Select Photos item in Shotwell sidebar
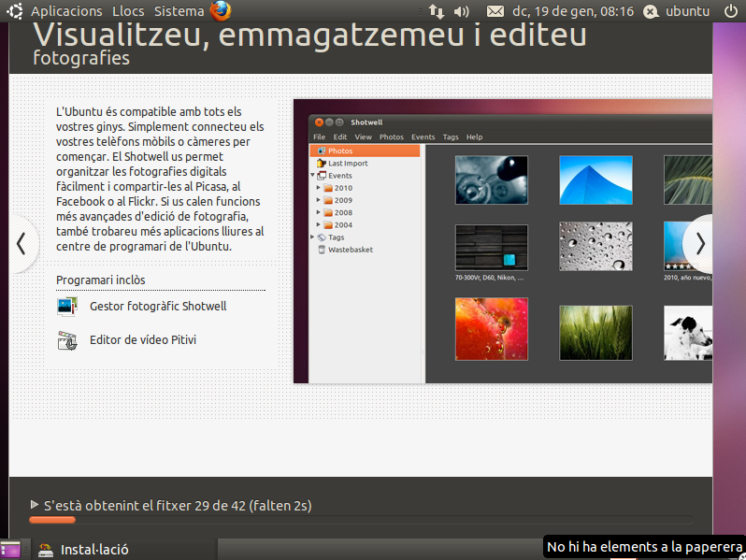This screenshot has width=746, height=560. tap(365, 151)
